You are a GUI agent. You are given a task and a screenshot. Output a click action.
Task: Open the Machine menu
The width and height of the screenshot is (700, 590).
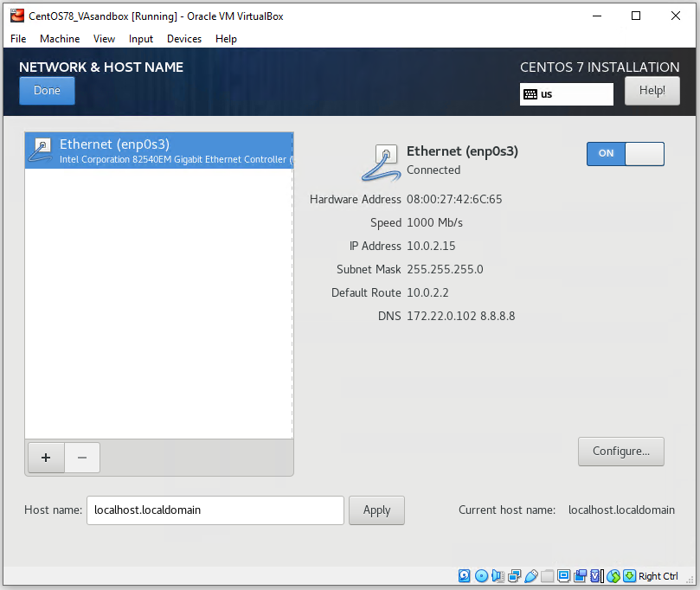60,39
